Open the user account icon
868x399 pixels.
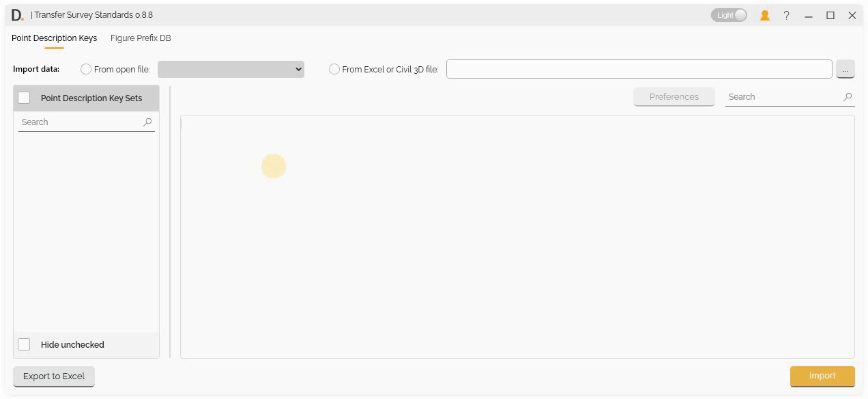click(x=764, y=15)
